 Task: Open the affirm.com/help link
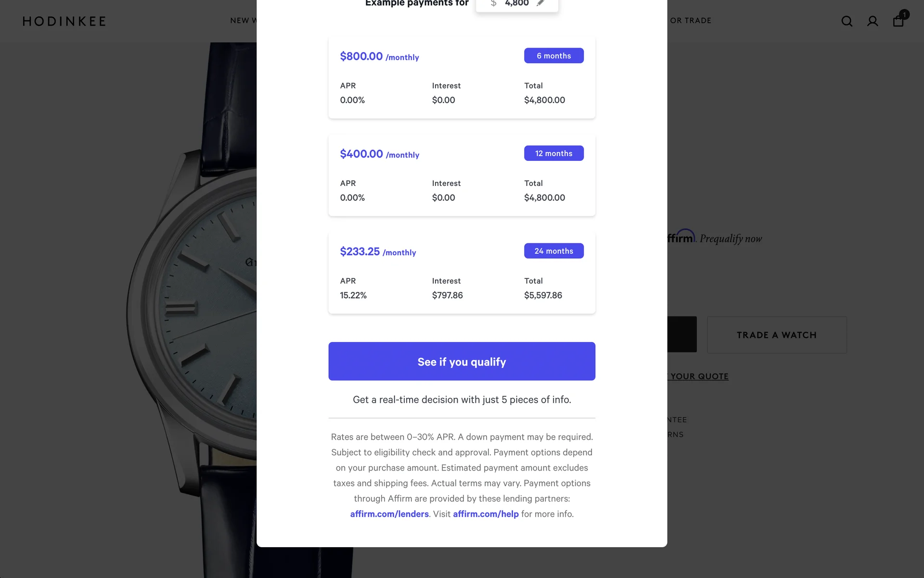[x=486, y=514]
